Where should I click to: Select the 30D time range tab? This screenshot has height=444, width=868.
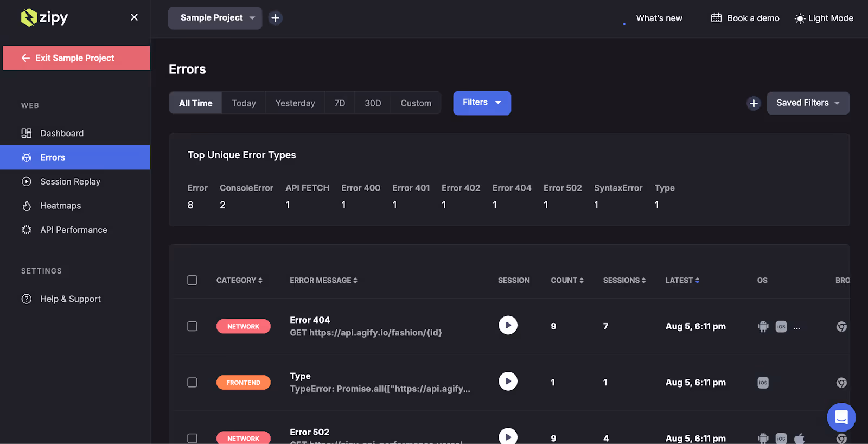(x=373, y=103)
